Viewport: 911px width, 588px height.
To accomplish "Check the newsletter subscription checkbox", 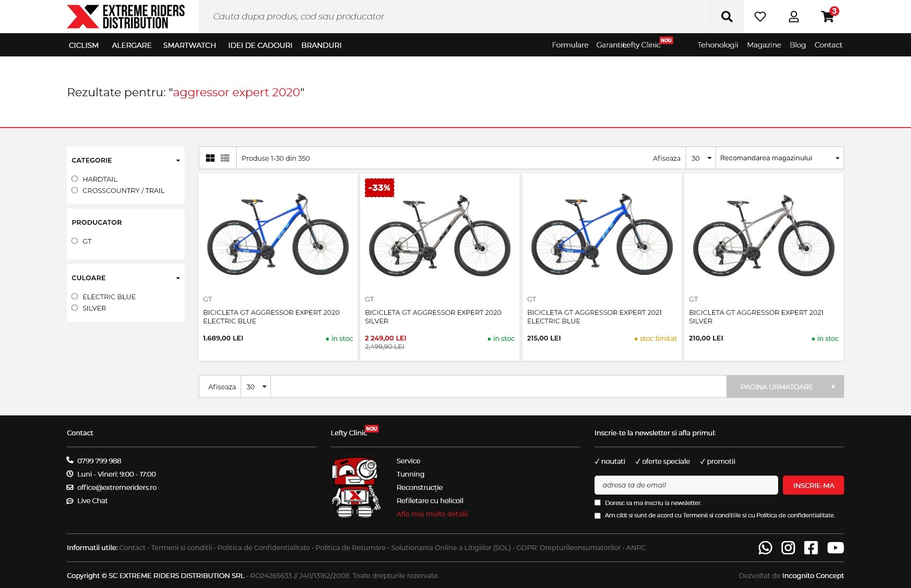I will 597,502.
